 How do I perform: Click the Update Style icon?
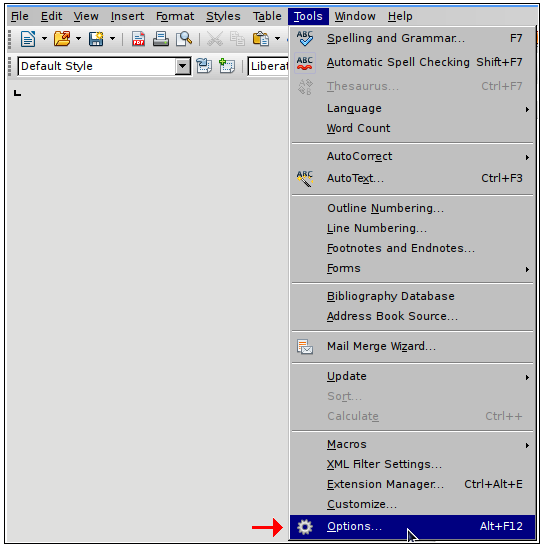click(x=204, y=66)
